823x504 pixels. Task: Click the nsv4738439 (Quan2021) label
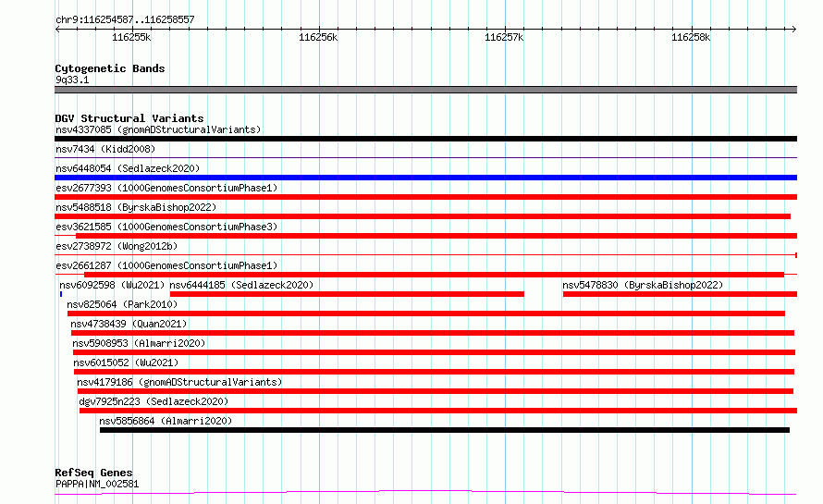click(x=129, y=324)
